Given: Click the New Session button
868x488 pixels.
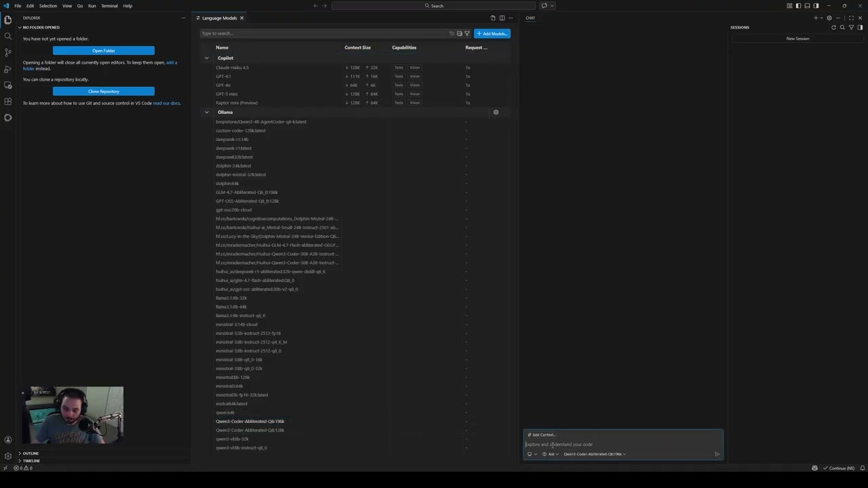Looking at the screenshot, I should click(x=797, y=39).
